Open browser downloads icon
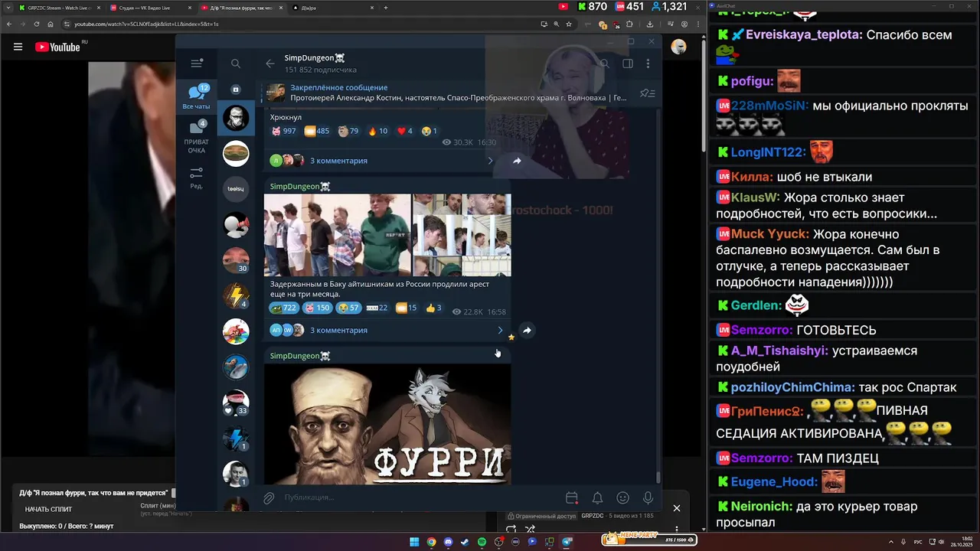This screenshot has width=980, height=551. coord(650,24)
